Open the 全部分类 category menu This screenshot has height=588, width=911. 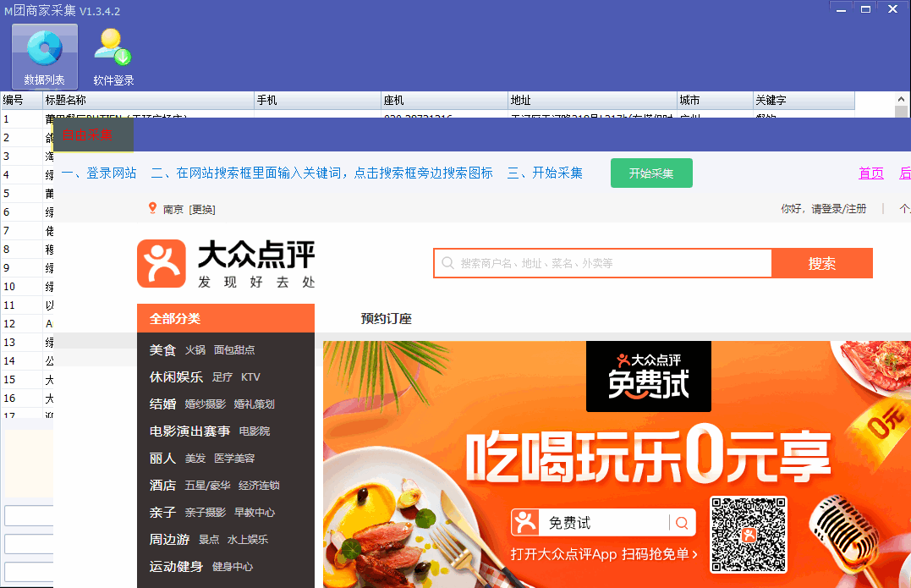coord(226,318)
